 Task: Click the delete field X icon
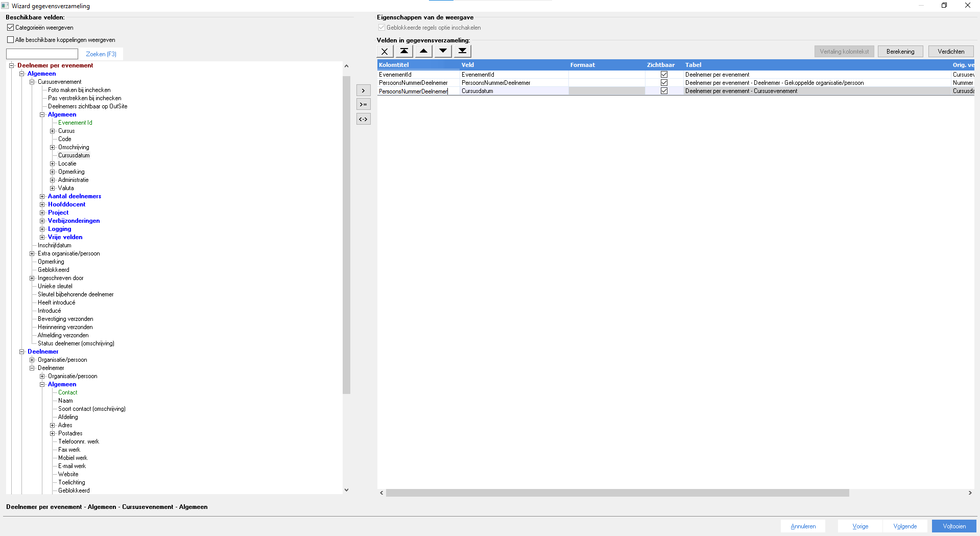(x=385, y=51)
